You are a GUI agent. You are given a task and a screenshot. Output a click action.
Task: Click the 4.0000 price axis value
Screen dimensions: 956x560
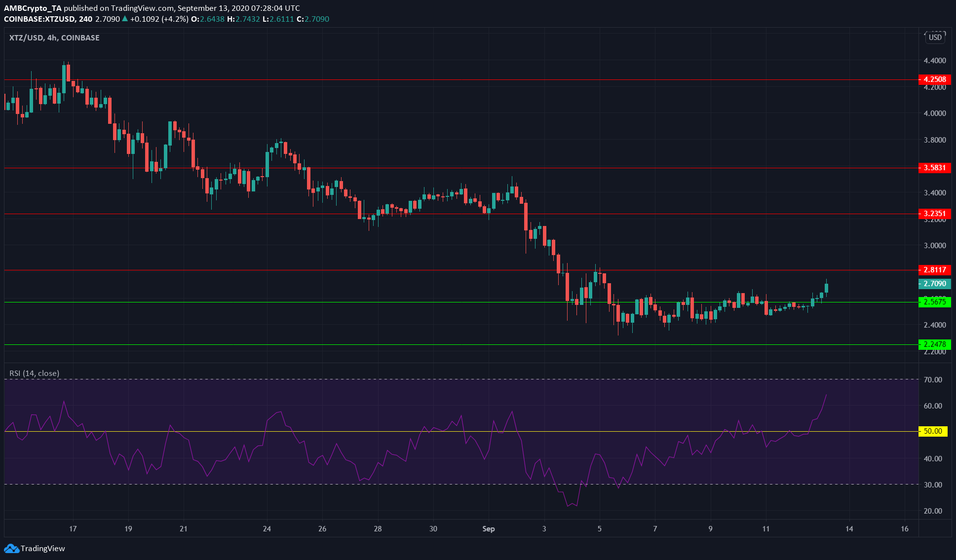pyautogui.click(x=935, y=113)
